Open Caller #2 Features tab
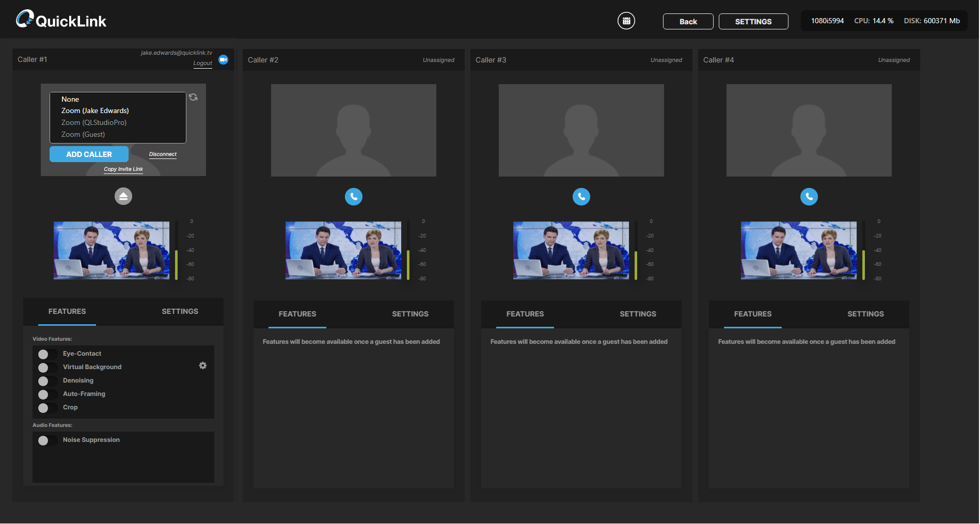 pyautogui.click(x=297, y=314)
